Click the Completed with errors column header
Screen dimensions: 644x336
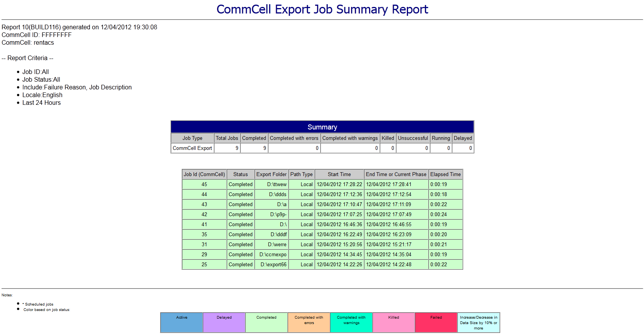(294, 138)
